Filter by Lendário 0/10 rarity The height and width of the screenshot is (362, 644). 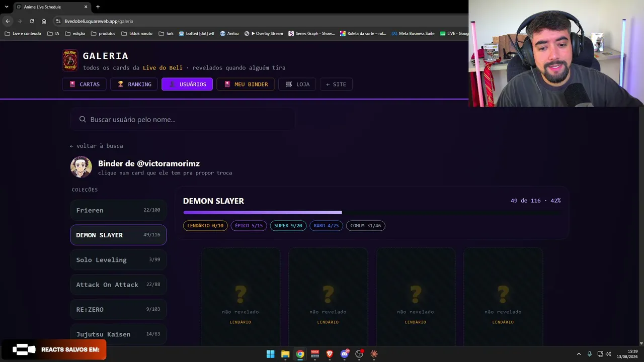[205, 226]
